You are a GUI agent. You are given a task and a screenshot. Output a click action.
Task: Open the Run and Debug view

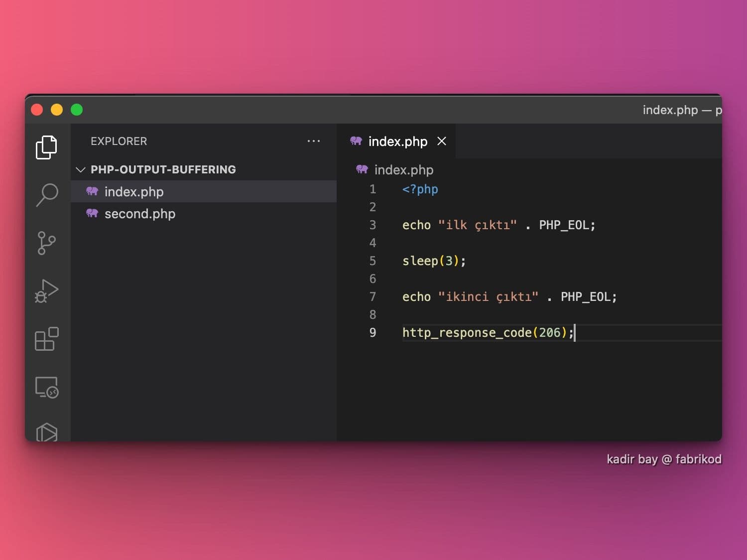tap(46, 291)
